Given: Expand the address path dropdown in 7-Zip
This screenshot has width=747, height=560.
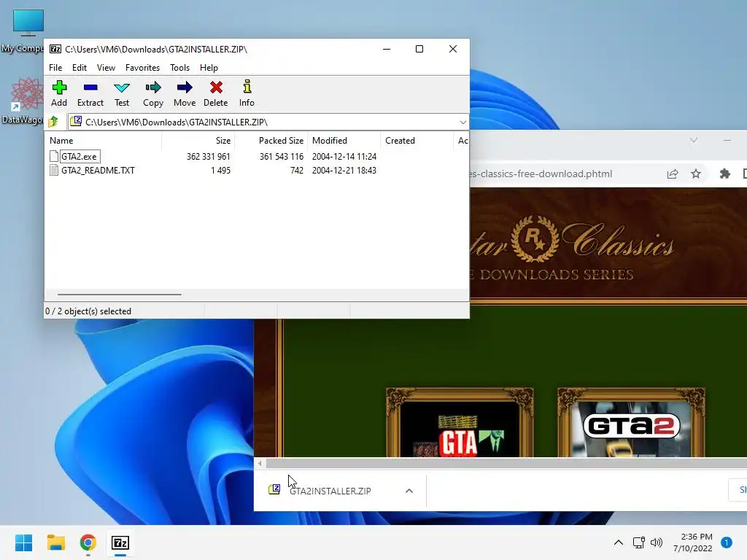Looking at the screenshot, I should 462,122.
